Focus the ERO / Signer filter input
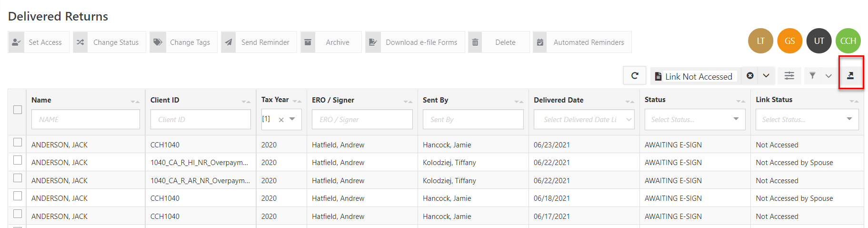The height and width of the screenshot is (228, 868). pyautogui.click(x=362, y=119)
